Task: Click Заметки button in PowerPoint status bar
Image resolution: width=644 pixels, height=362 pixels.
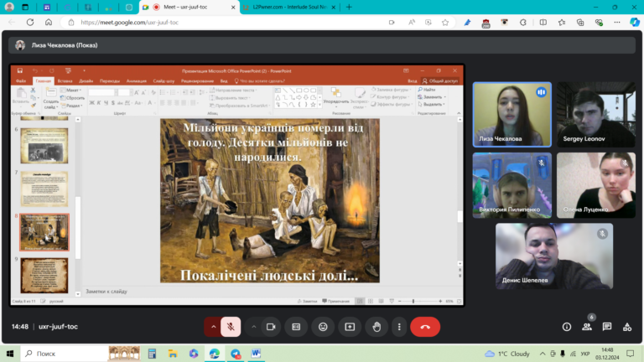Action: coord(307,302)
